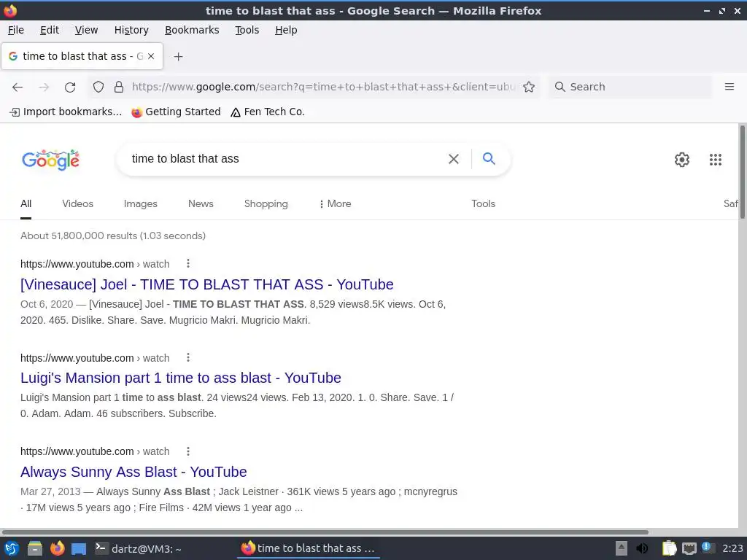Click 'About 51,800,000 results' stats text
Image resolution: width=747 pixels, height=560 pixels.
point(113,236)
